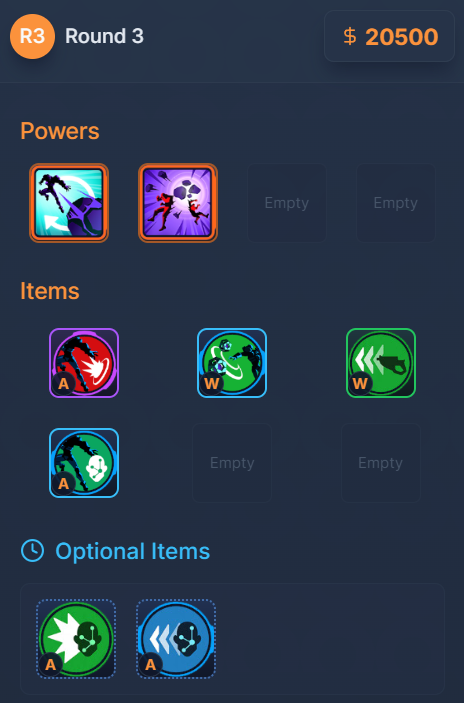Select the empty item slot below drones item

pos(232,463)
